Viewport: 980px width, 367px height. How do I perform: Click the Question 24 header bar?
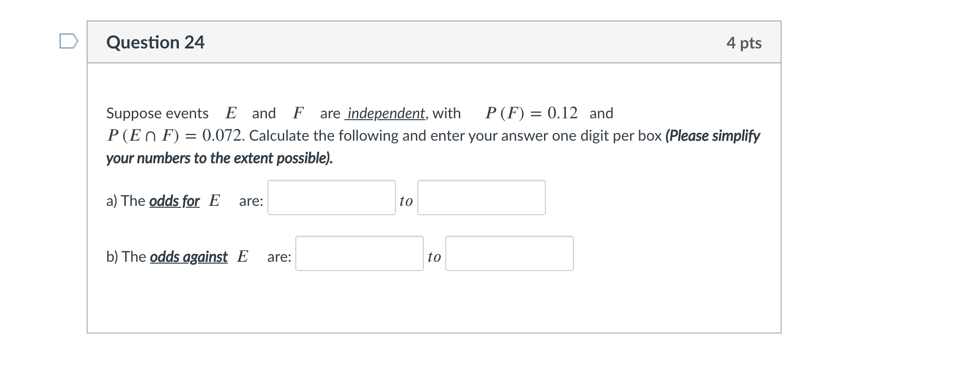pyautogui.click(x=433, y=42)
